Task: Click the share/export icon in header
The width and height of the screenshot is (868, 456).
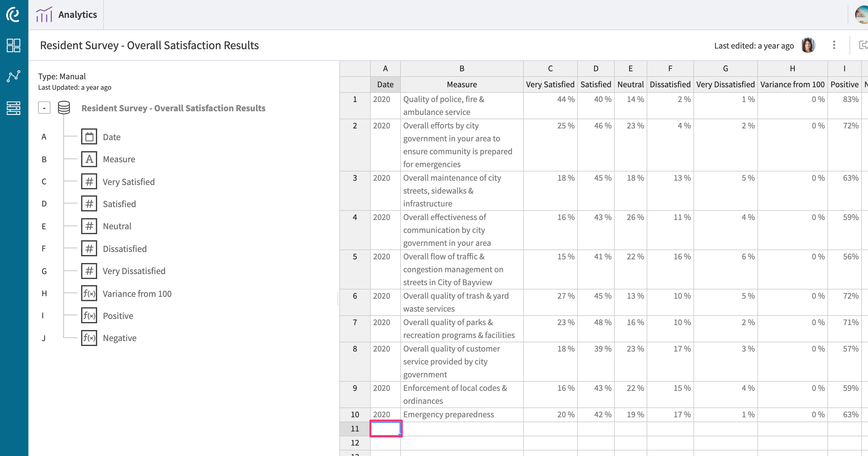Action: click(x=863, y=45)
